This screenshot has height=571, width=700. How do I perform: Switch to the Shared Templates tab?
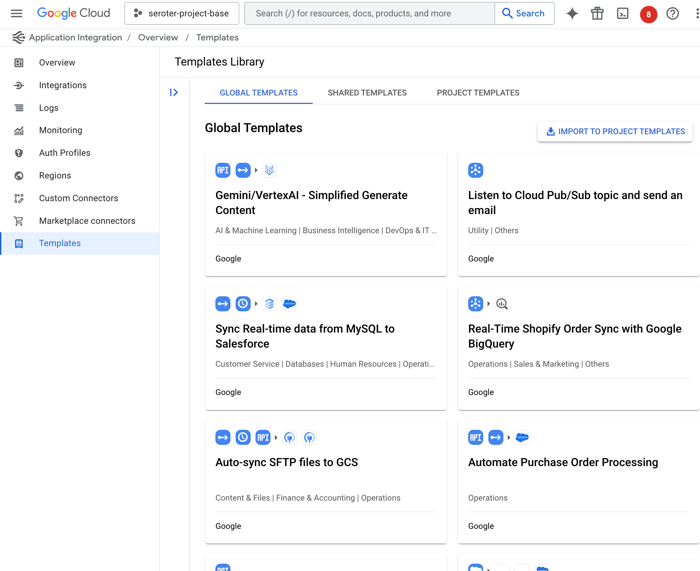tap(367, 93)
